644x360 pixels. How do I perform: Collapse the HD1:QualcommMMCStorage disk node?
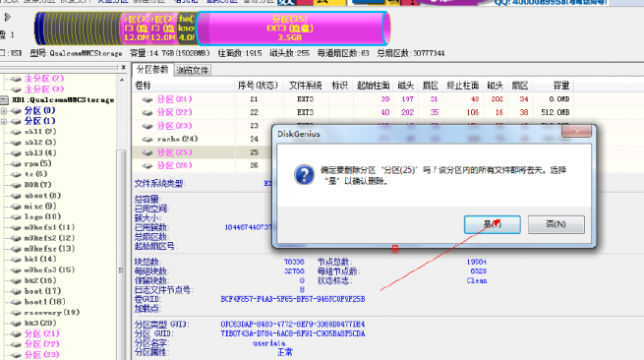pos(4,100)
